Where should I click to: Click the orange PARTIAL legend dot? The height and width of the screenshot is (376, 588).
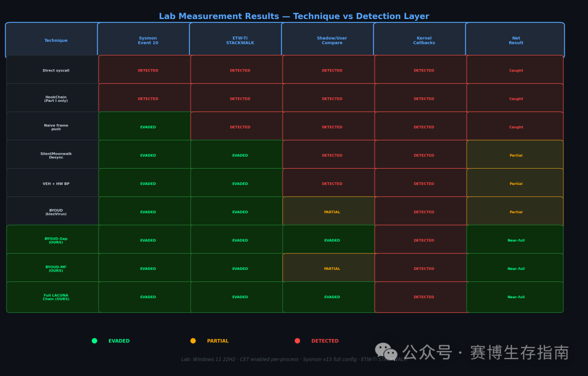pyautogui.click(x=193, y=341)
